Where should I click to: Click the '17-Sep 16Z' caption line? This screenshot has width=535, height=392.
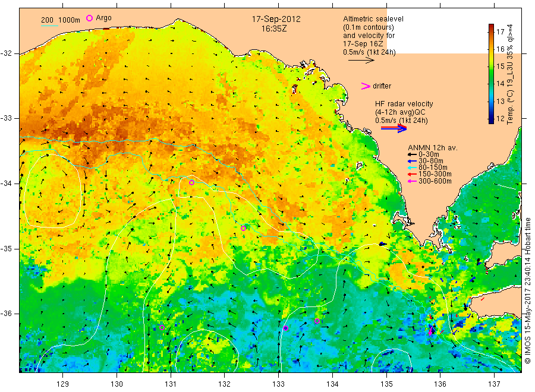(363, 44)
